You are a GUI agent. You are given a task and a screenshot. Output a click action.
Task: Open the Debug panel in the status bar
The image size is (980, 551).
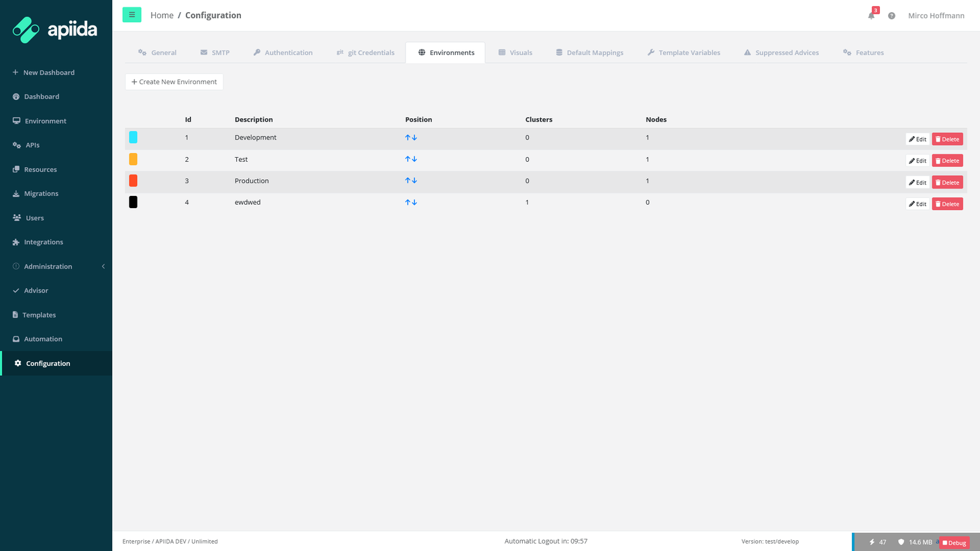click(954, 542)
